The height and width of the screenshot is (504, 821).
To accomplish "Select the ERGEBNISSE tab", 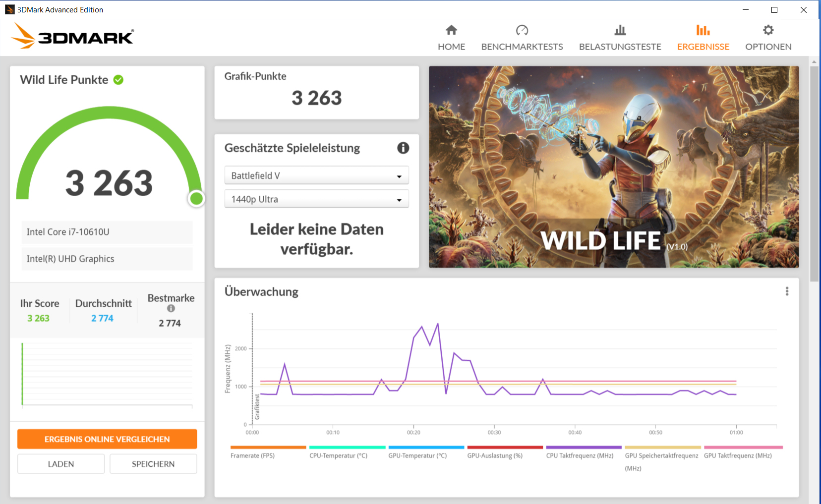I will coord(703,38).
